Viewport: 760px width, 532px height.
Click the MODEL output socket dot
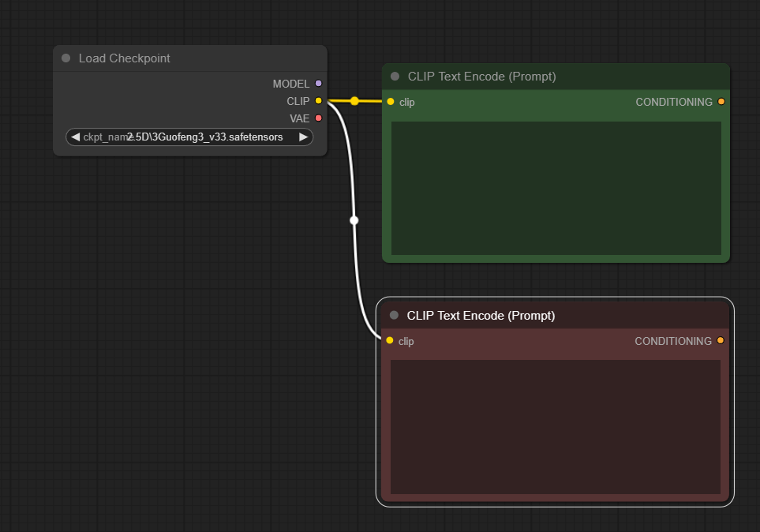319,84
